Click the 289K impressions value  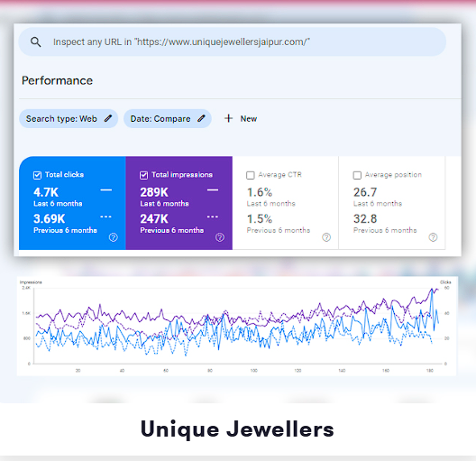click(154, 192)
